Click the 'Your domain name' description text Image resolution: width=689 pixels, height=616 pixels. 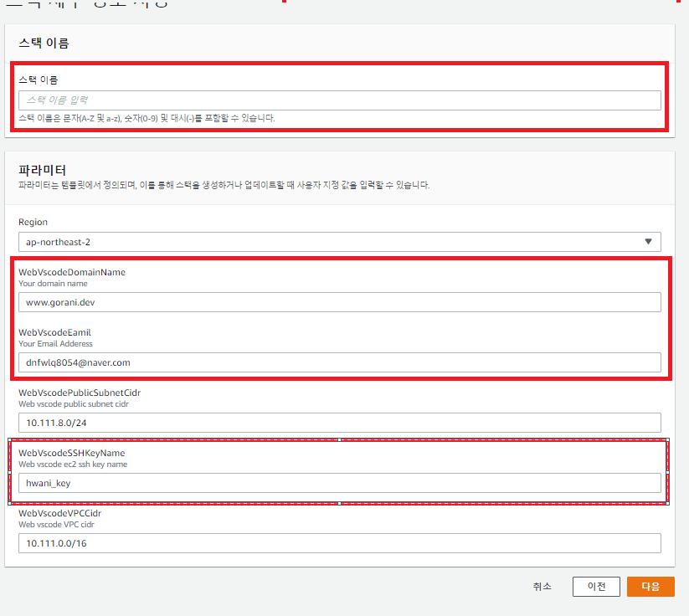pyautogui.click(x=53, y=284)
